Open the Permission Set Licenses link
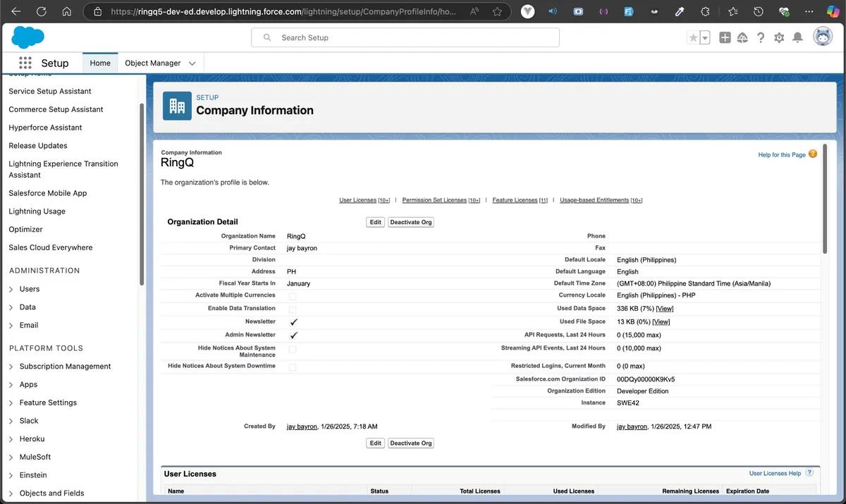The width and height of the screenshot is (846, 504). [433, 200]
